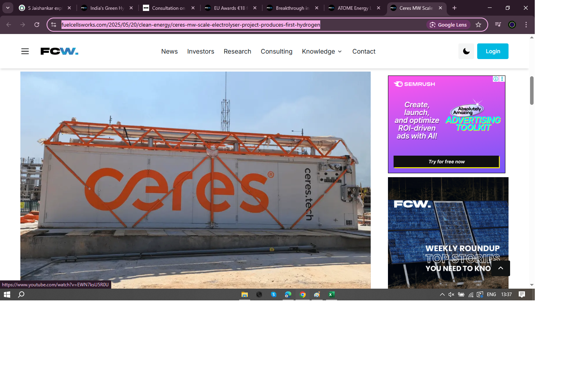Reload the current page
The width and height of the screenshot is (588, 370).
tap(37, 25)
